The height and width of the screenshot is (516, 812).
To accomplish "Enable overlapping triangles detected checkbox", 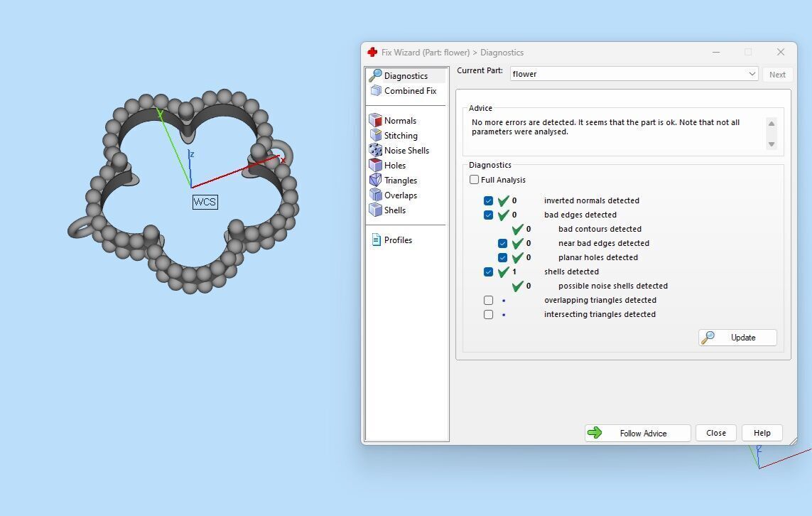I will (x=488, y=300).
